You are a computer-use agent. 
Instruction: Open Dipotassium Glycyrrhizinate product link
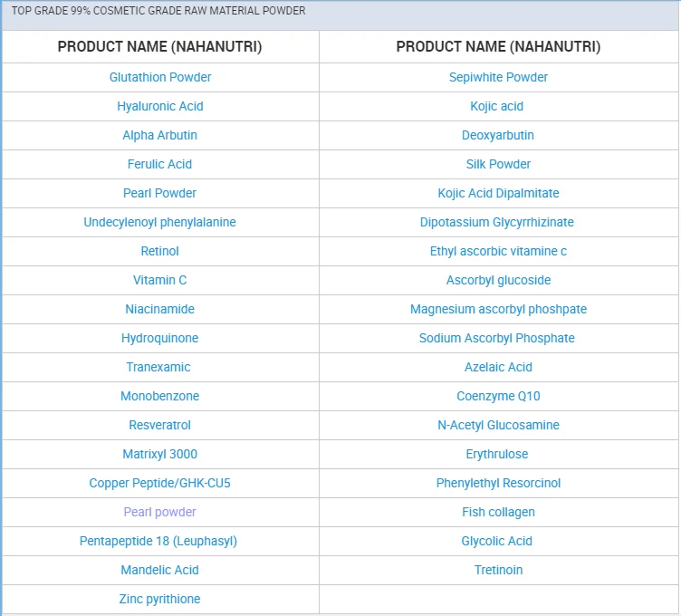pos(497,222)
